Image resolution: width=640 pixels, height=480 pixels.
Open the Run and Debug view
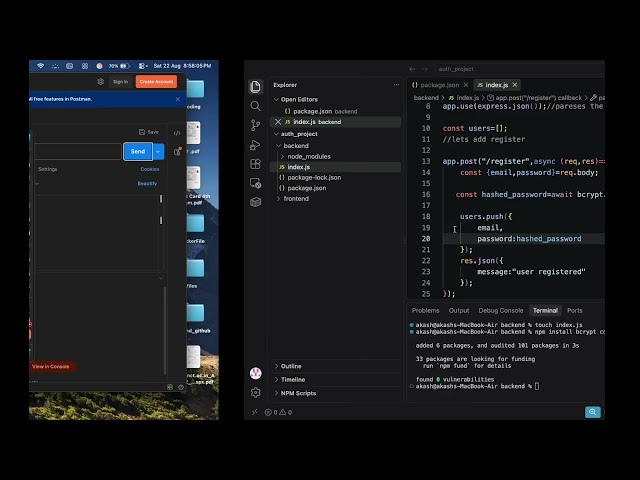256,145
